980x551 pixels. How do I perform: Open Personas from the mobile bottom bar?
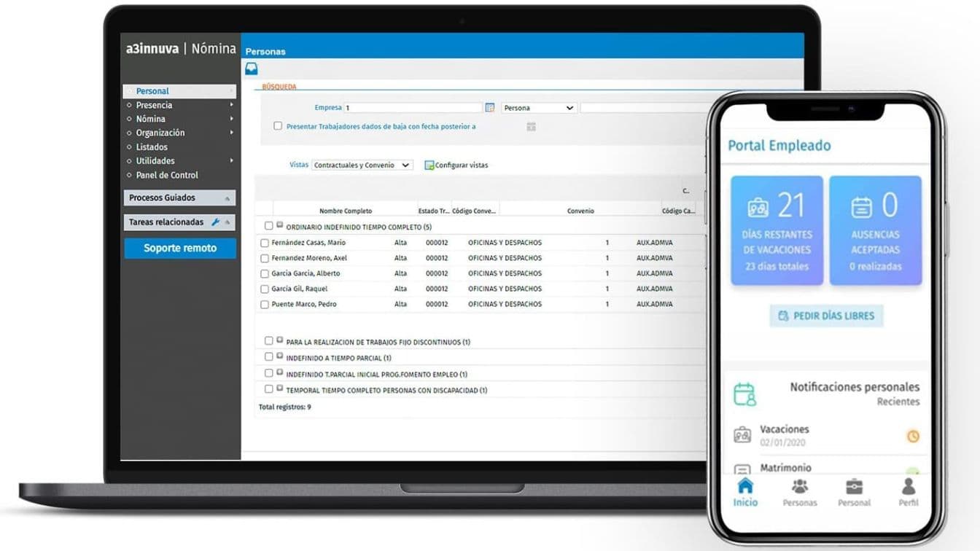coord(799,487)
